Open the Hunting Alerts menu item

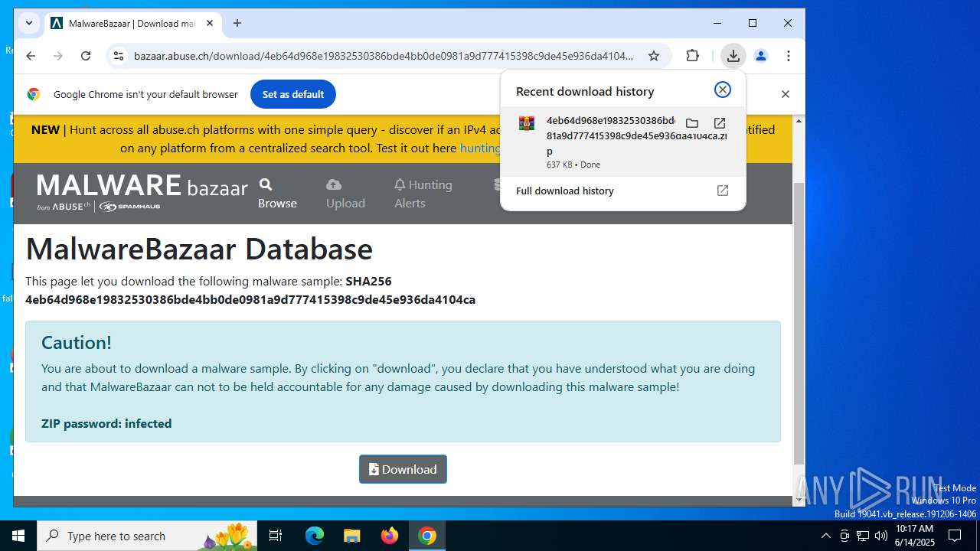[x=423, y=194]
